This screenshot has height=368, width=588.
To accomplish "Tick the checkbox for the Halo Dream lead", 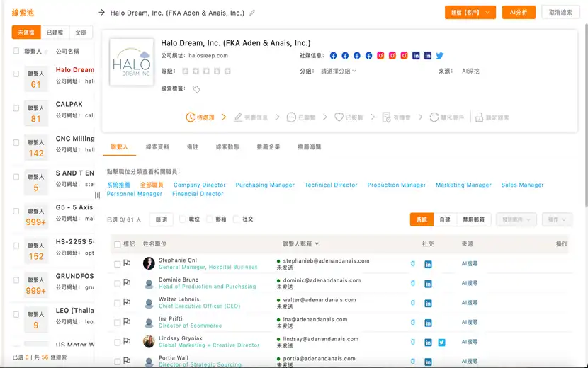I will coord(16,74).
